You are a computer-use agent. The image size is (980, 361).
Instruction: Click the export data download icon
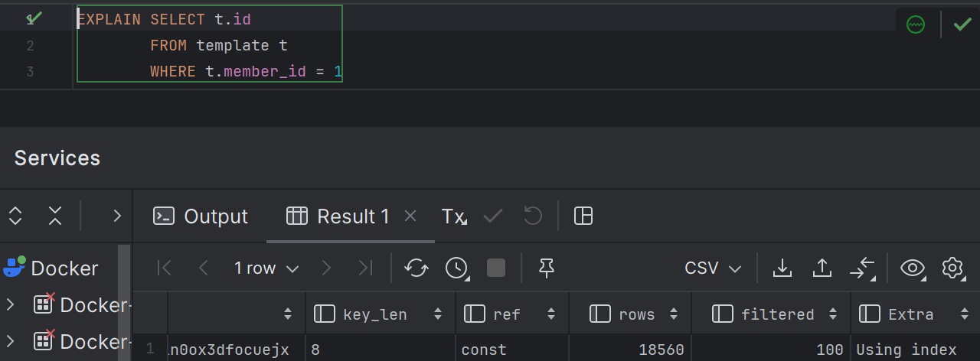(x=782, y=268)
